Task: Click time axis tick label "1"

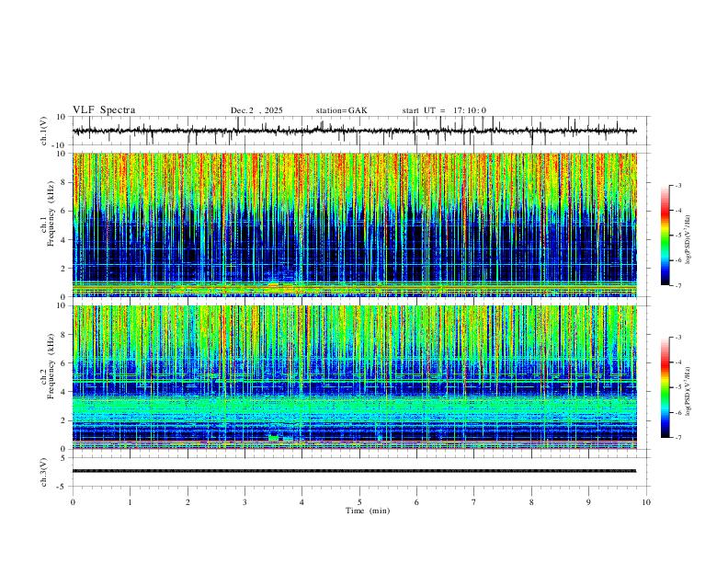Action: 130,502
